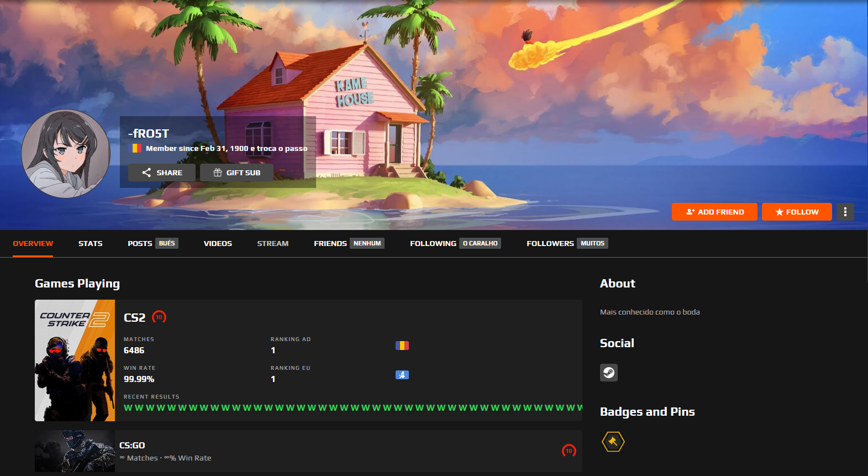Select the Stream tab

(273, 243)
